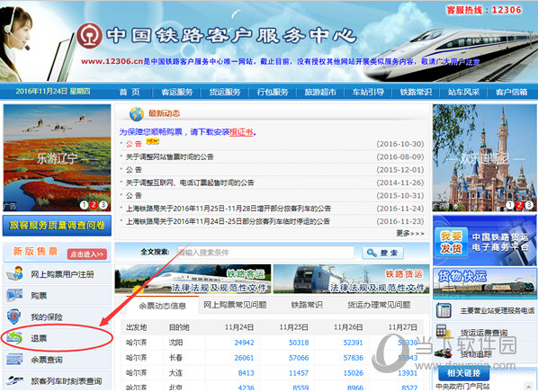Click the 退票 sidebar link
Screen dimensions: 538x392
point(39,338)
